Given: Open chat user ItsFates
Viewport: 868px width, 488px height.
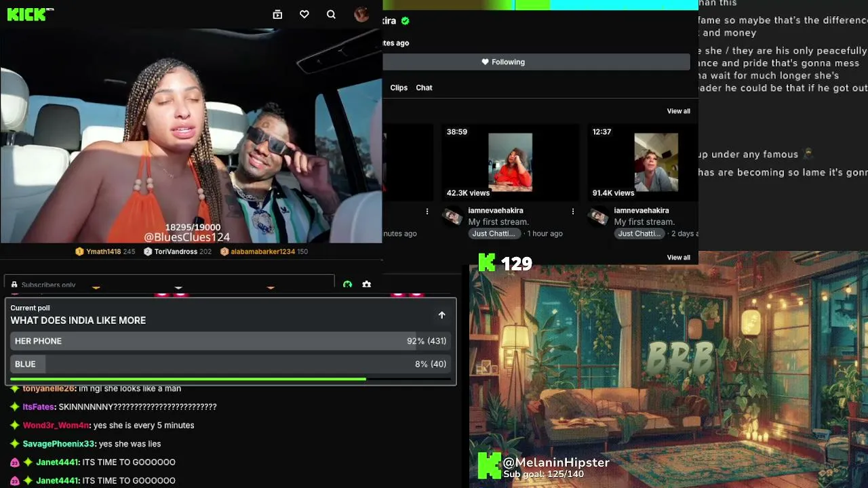Looking at the screenshot, I should pyautogui.click(x=38, y=407).
